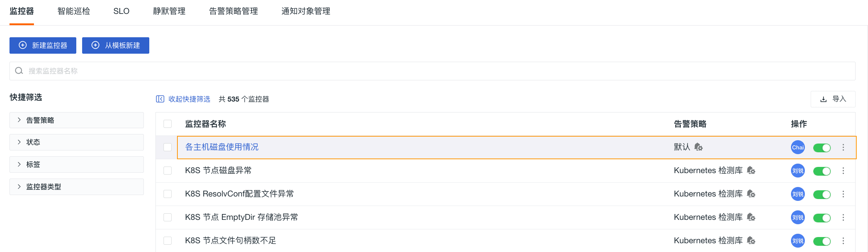Open the 各主机磁盘使用情况 monitor link
The width and height of the screenshot is (868, 252).
222,147
